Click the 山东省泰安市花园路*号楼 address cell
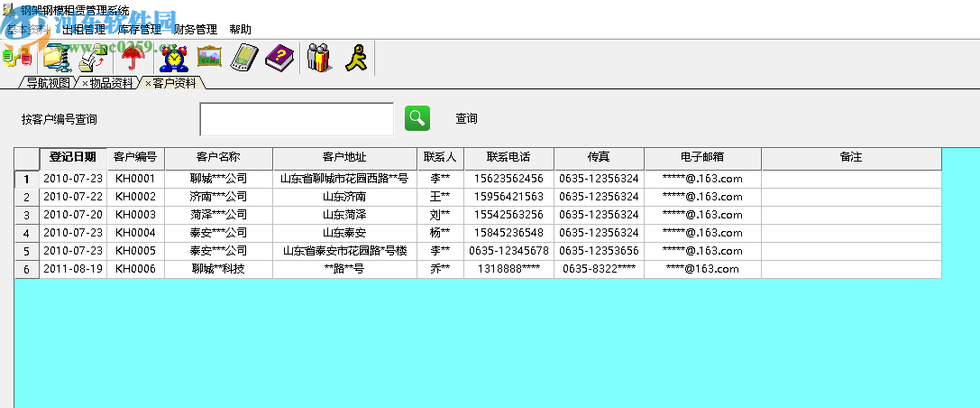Viewport: 980px width, 408px height. tap(345, 252)
